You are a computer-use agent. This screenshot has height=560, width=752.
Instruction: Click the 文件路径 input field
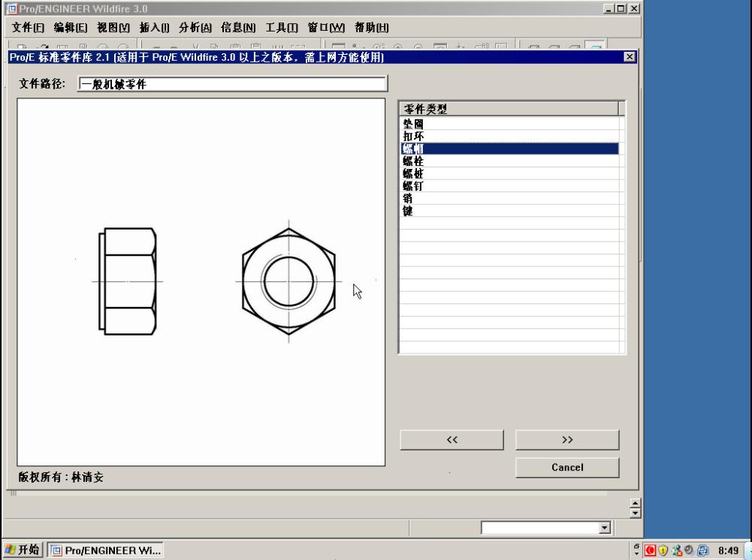(x=233, y=84)
